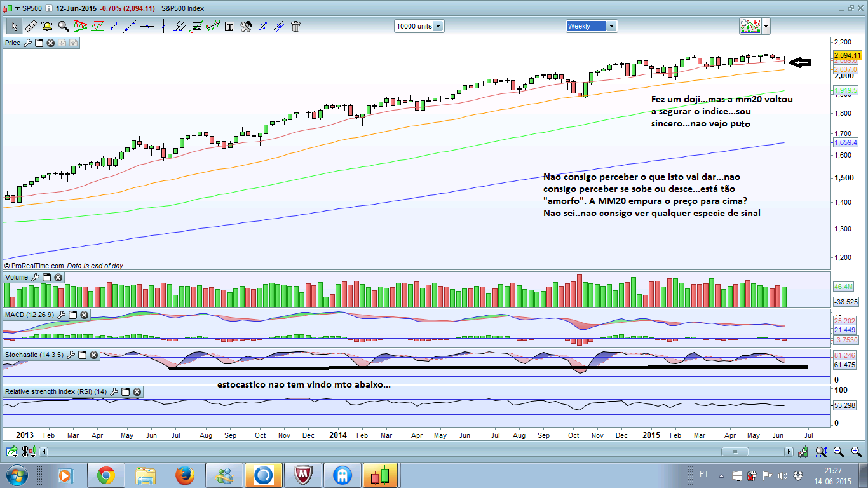Image resolution: width=868 pixels, height=488 pixels.
Task: Choose the long diagonal trend line tool
Action: point(131,26)
